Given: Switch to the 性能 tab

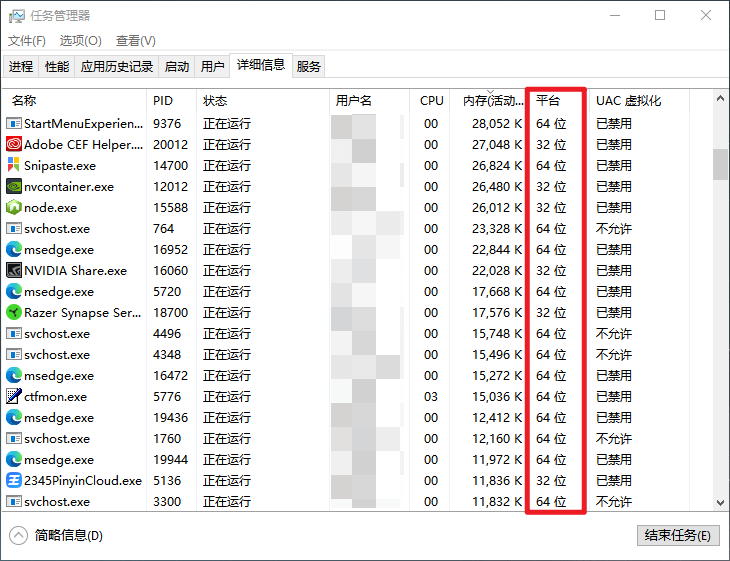Looking at the screenshot, I should [57, 67].
